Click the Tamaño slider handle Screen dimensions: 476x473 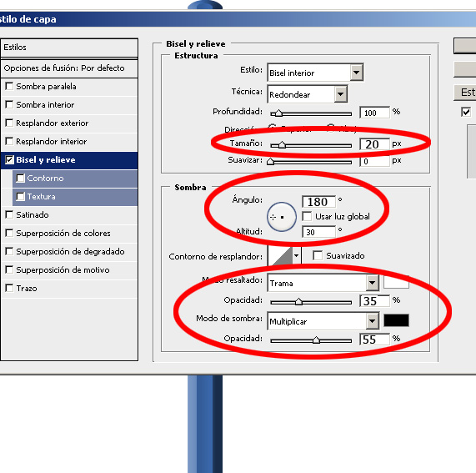(x=282, y=145)
